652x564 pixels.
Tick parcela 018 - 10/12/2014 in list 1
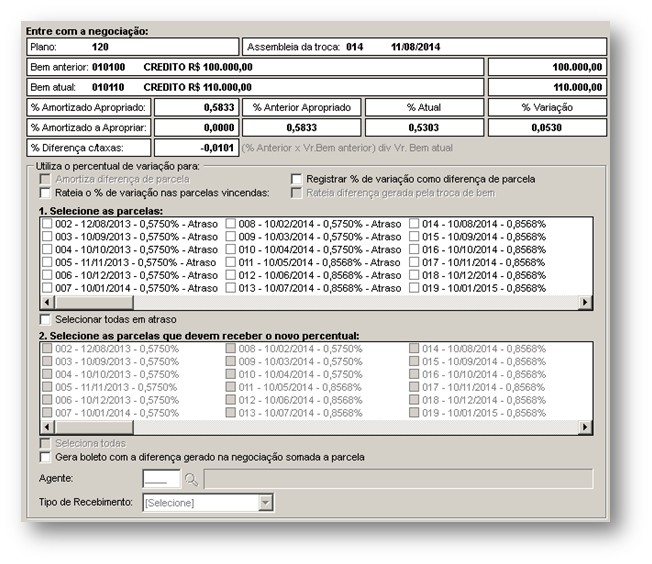pyautogui.click(x=414, y=275)
